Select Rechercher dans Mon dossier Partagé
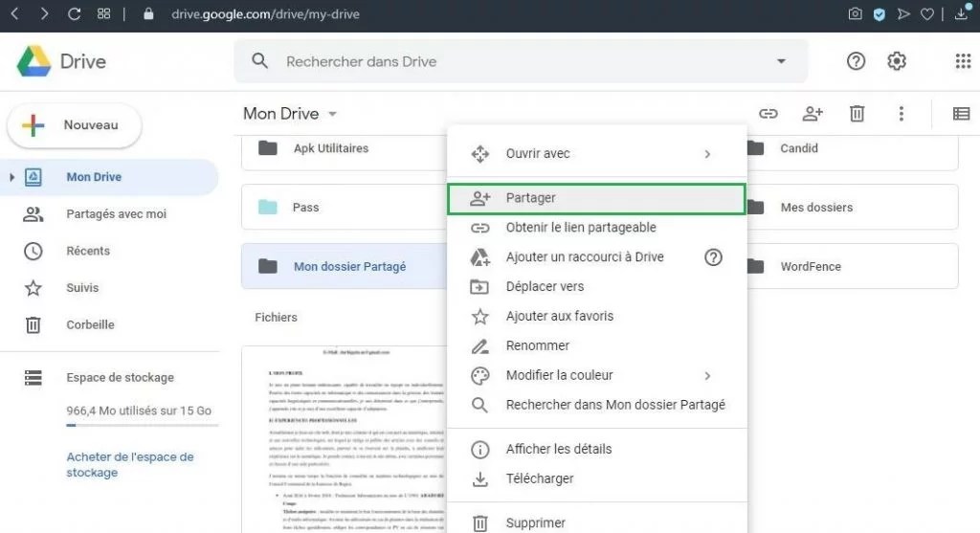Viewport: 980px width, 533px height. point(596,405)
